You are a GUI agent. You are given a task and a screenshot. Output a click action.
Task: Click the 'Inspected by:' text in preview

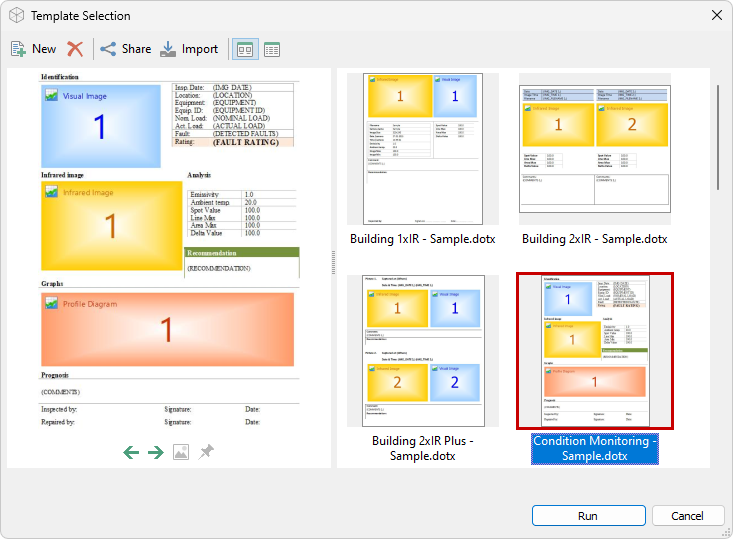(59, 410)
